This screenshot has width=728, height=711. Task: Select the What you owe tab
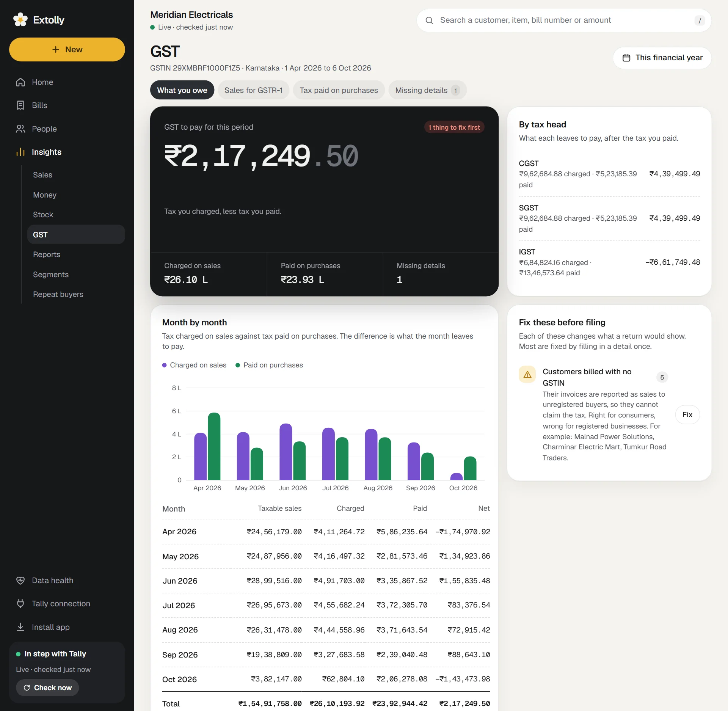[182, 90]
